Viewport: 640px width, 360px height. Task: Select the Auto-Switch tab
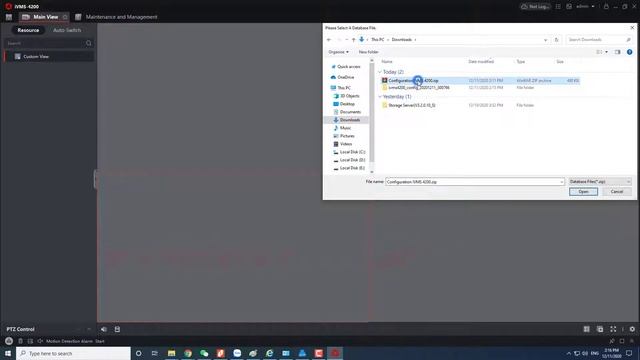pyautogui.click(x=67, y=30)
